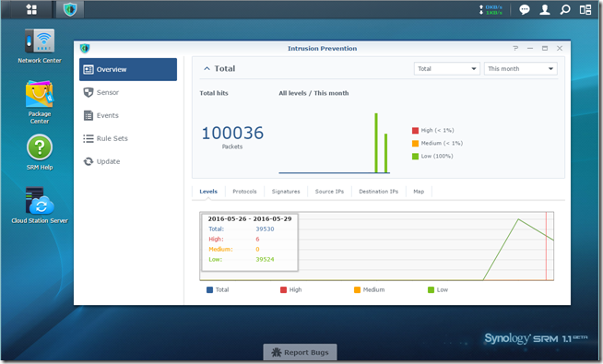Open the Update section in the sidebar
603x364 pixels.
[x=128, y=161]
